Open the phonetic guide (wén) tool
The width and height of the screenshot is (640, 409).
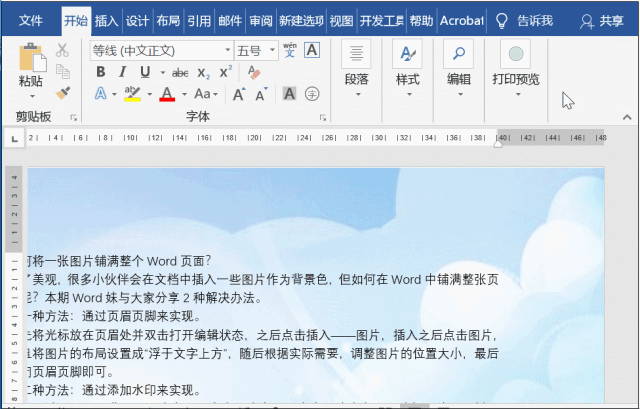[x=290, y=50]
